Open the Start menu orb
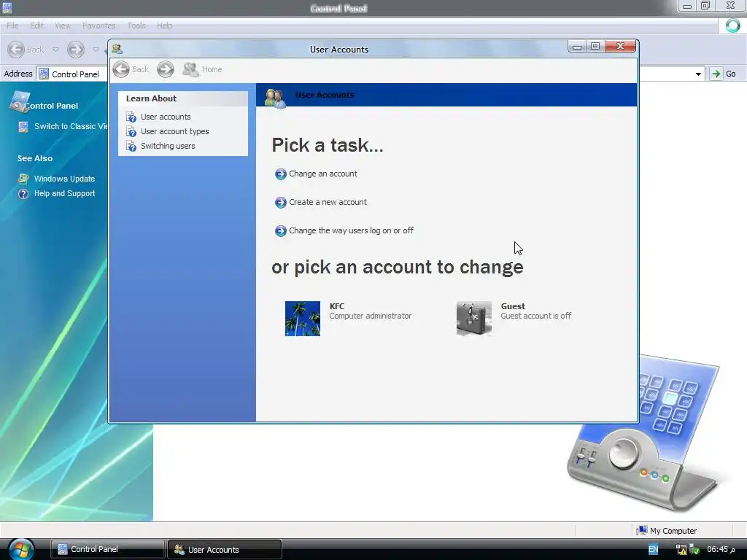 pos(21,549)
